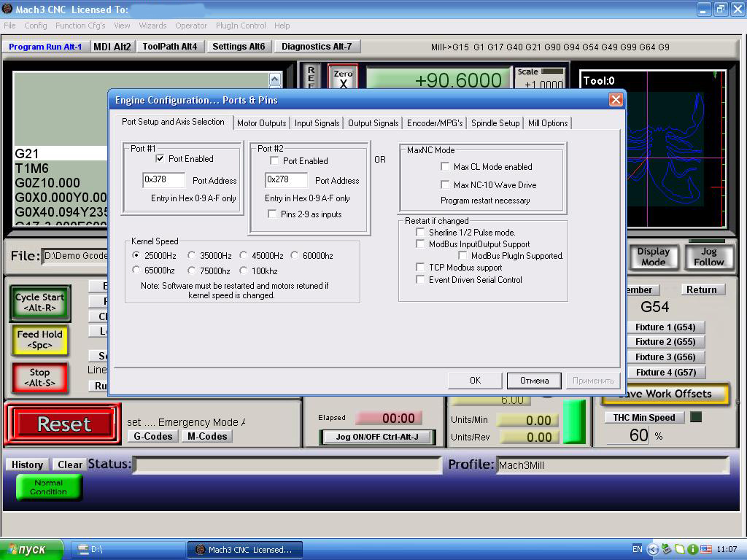
Task: Check Event Driven Serial Control
Action: pyautogui.click(x=420, y=279)
